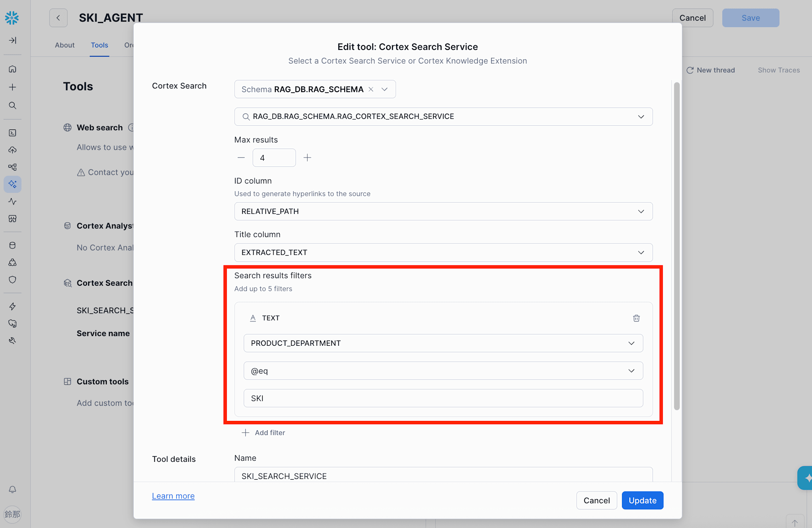Viewport: 812px width, 528px height.
Task: Expand the @eq operator dropdown
Action: tap(443, 371)
